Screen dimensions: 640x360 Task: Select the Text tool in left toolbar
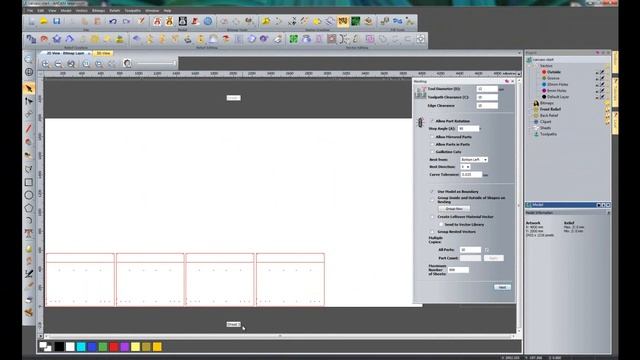tap(29, 233)
